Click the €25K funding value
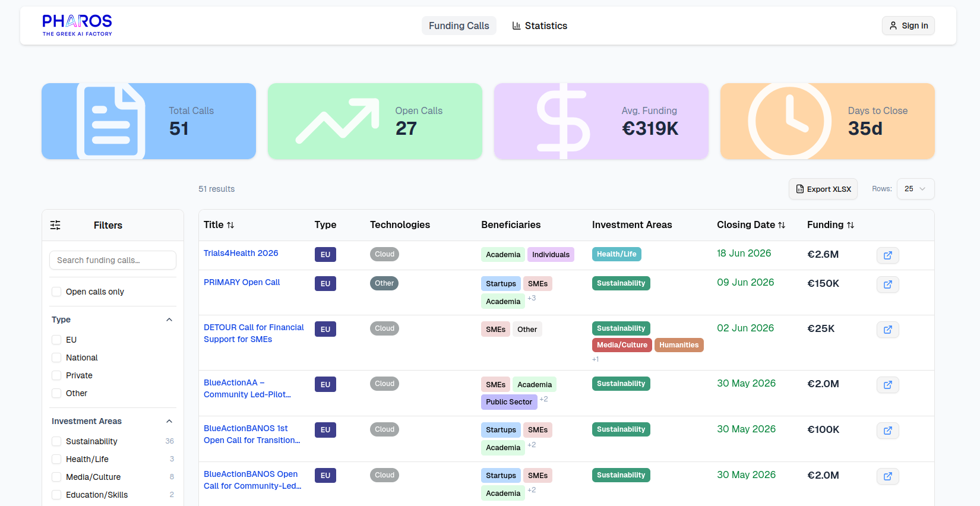The width and height of the screenshot is (980, 506). 821,328
